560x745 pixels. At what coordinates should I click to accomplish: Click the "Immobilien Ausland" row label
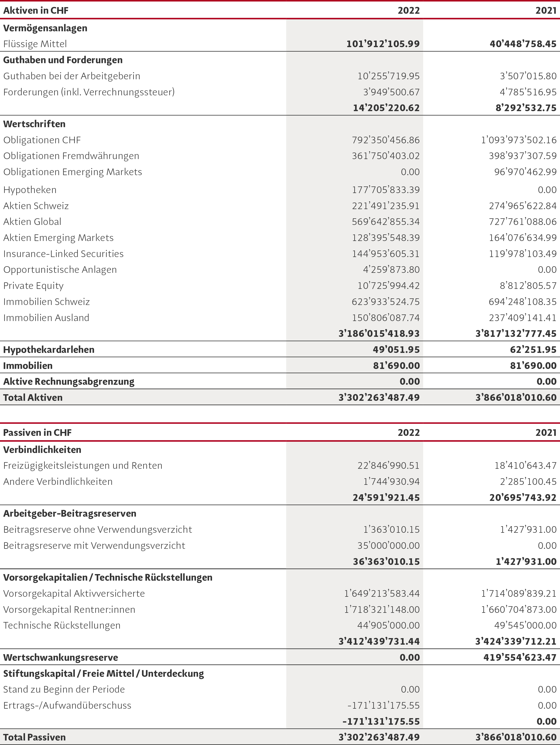point(46,318)
